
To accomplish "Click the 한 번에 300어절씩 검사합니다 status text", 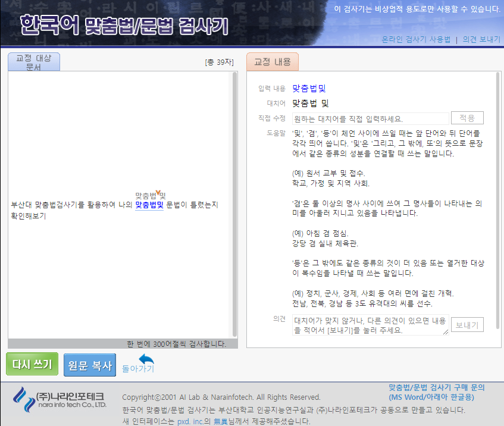I will (177, 344).
